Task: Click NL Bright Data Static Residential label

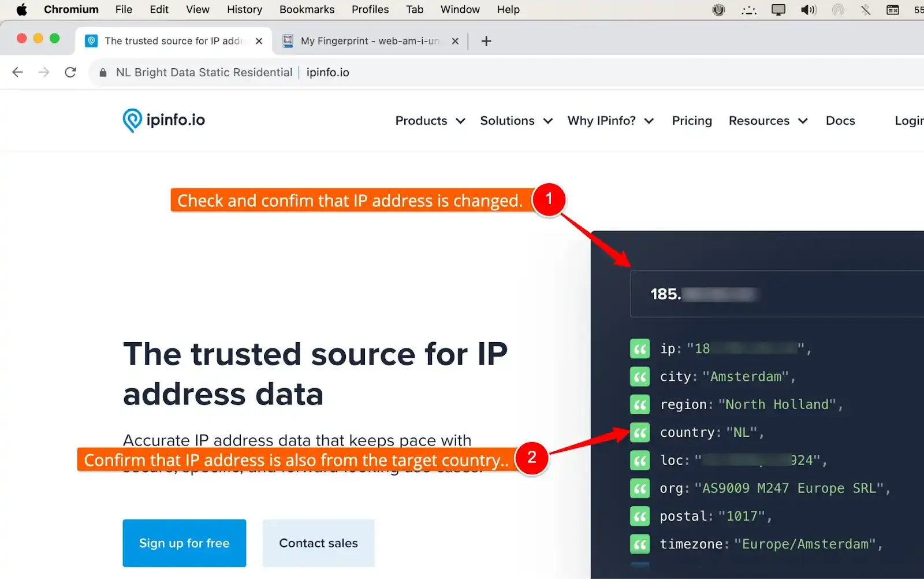Action: (x=204, y=72)
